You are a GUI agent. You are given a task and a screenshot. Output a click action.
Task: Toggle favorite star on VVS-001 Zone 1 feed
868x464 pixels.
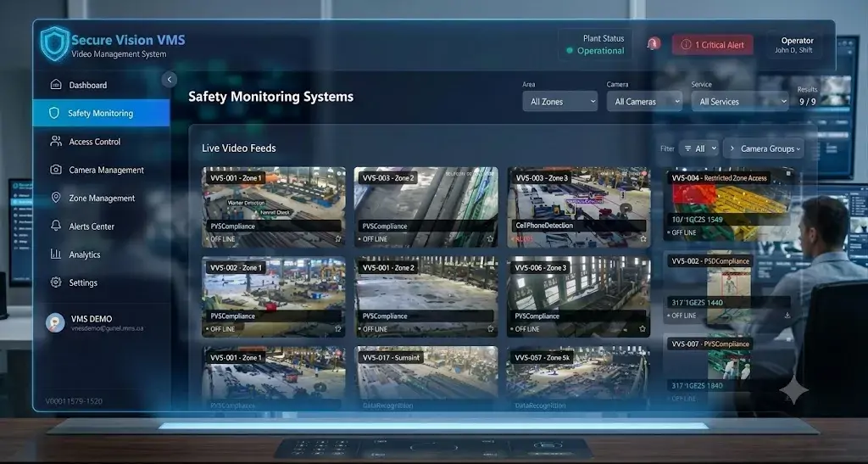click(337, 239)
